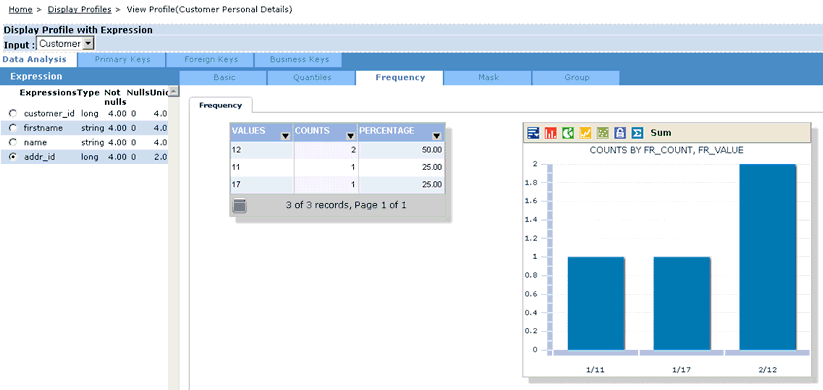823x390 pixels.
Task: Open the chart menu options icon
Action: point(533,133)
